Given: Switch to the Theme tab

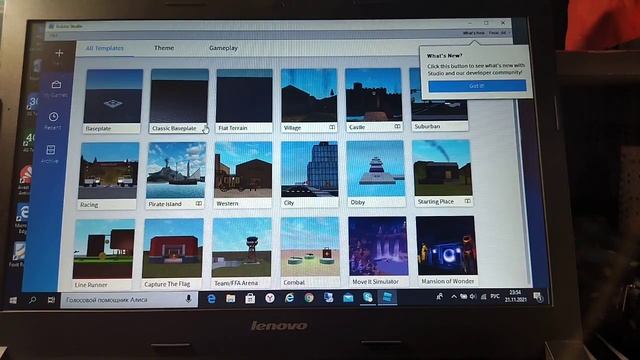Looking at the screenshot, I should pos(164,48).
